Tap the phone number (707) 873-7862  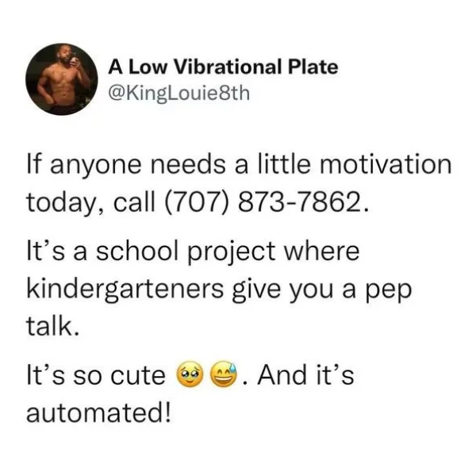264,203
